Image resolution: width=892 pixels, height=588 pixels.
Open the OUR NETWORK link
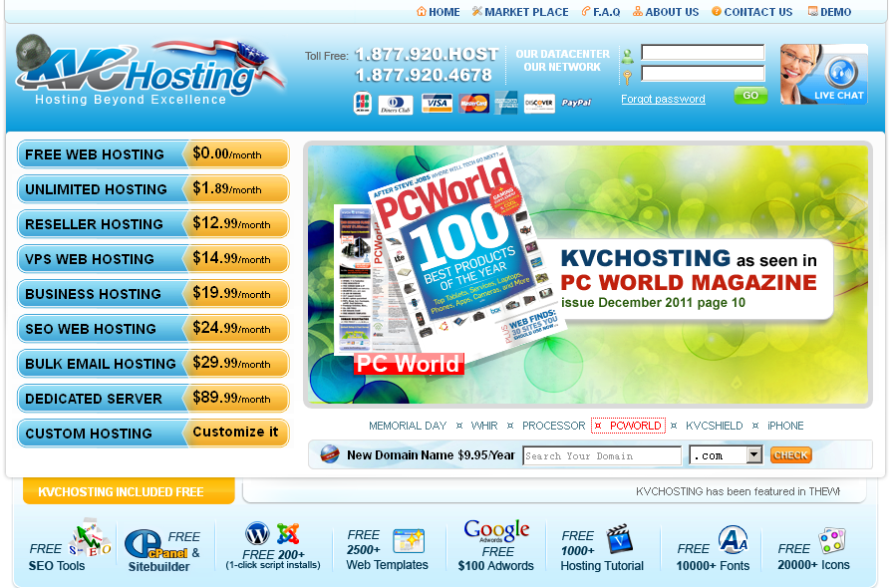[x=562, y=67]
